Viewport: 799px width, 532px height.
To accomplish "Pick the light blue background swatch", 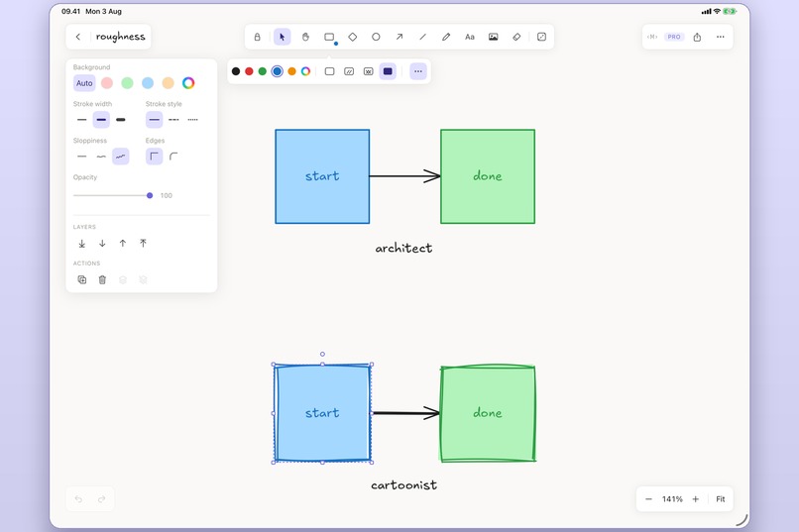I will point(148,83).
